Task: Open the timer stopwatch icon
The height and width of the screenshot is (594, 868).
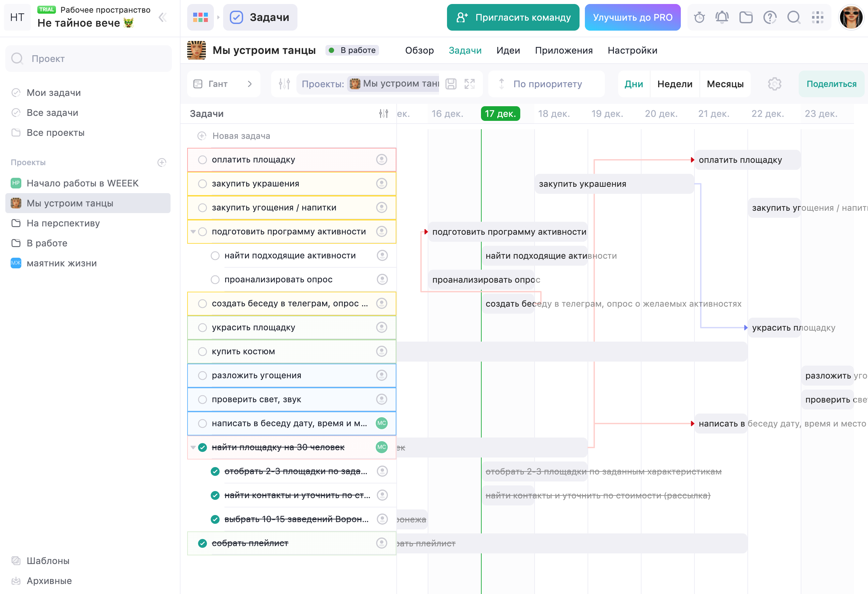Action: click(x=699, y=17)
